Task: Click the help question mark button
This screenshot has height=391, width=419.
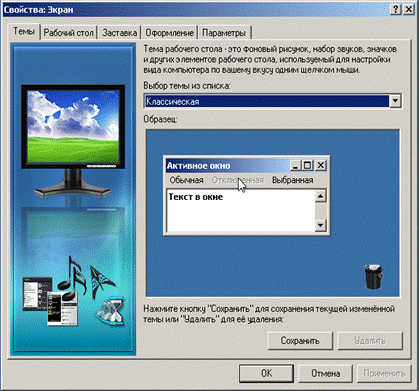Action: click(x=395, y=10)
